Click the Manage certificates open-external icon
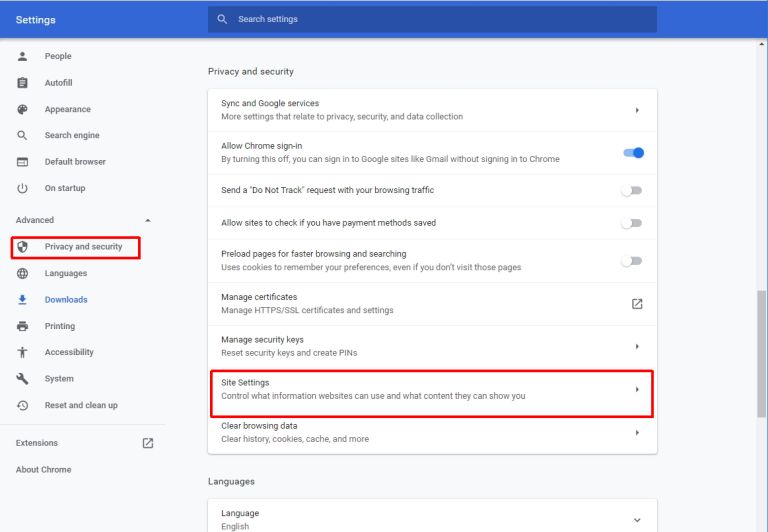The height and width of the screenshot is (532, 768). click(x=637, y=304)
